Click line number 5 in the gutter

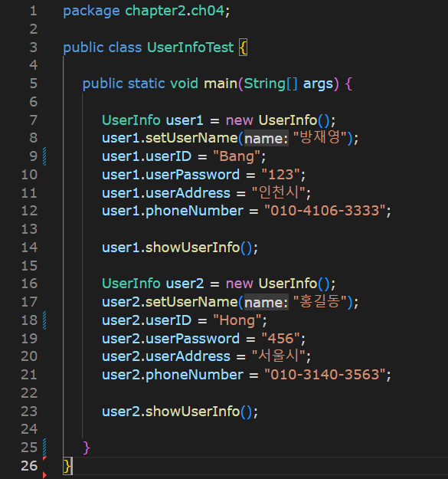coord(34,84)
